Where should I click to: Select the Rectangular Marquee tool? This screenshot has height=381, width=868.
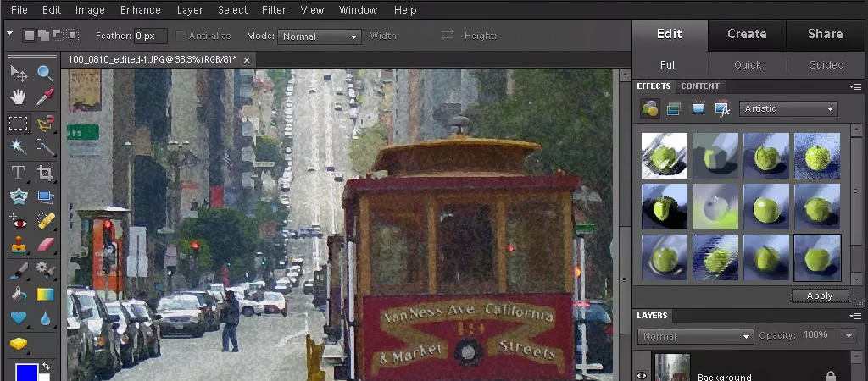[19, 124]
